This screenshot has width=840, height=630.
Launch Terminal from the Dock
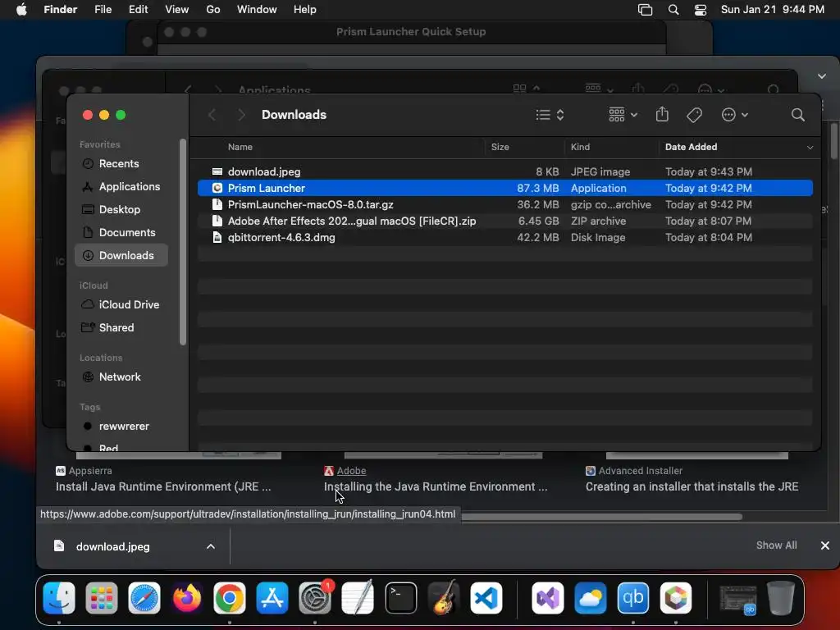pyautogui.click(x=400, y=598)
